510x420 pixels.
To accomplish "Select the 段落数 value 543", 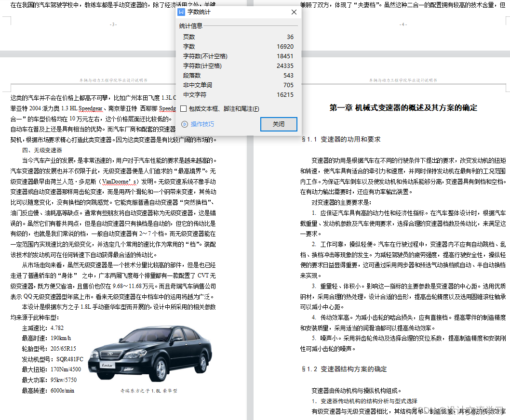I will [x=288, y=76].
